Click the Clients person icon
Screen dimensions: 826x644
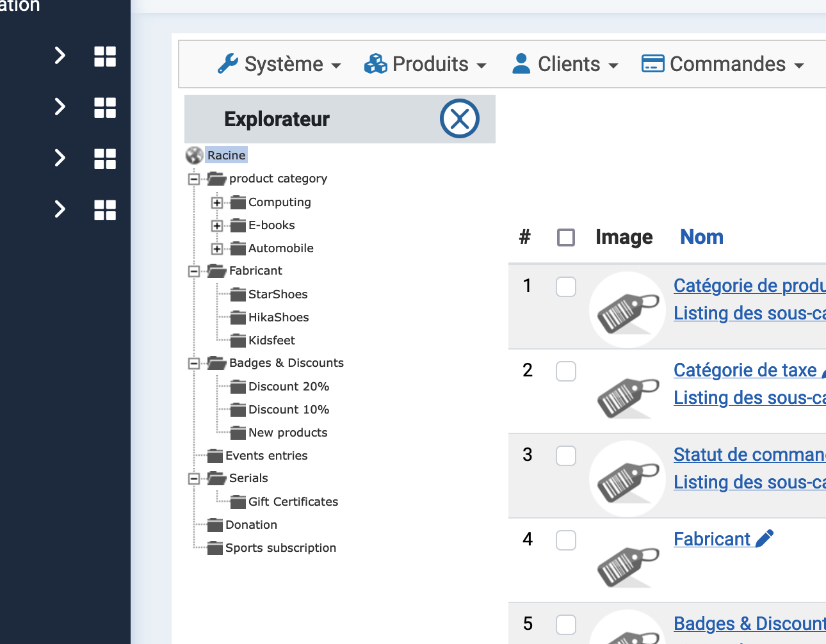pos(521,64)
